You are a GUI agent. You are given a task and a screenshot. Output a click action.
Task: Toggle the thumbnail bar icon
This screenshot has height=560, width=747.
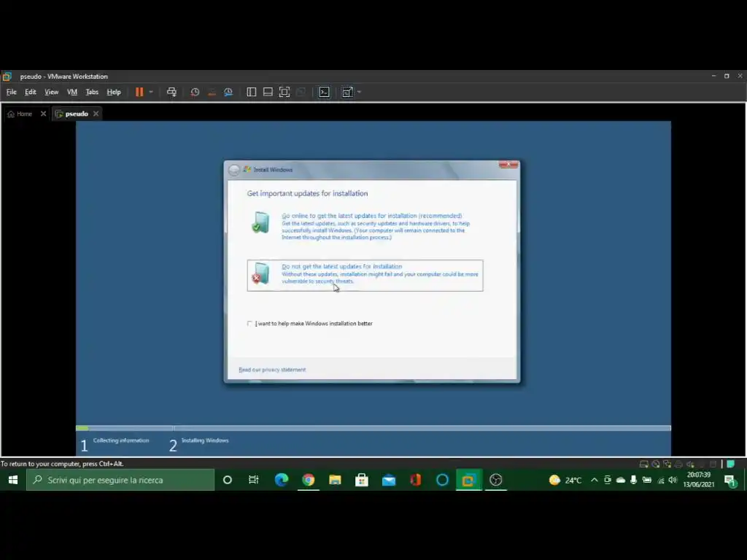tap(268, 92)
